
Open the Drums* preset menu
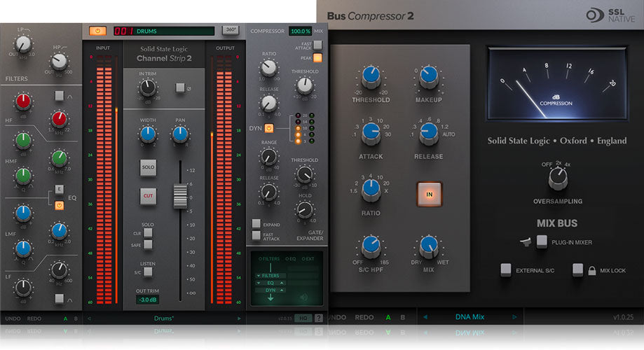164,318
